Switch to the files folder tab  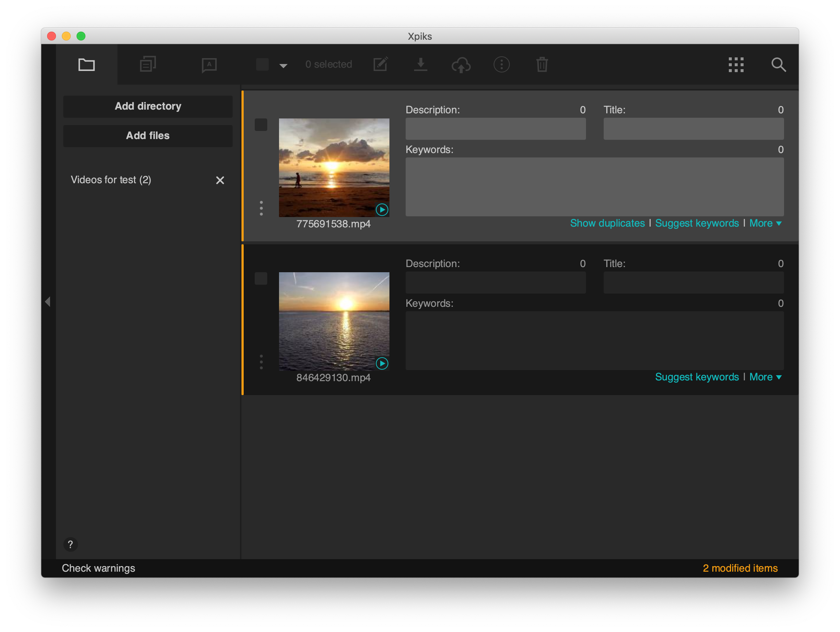point(87,64)
